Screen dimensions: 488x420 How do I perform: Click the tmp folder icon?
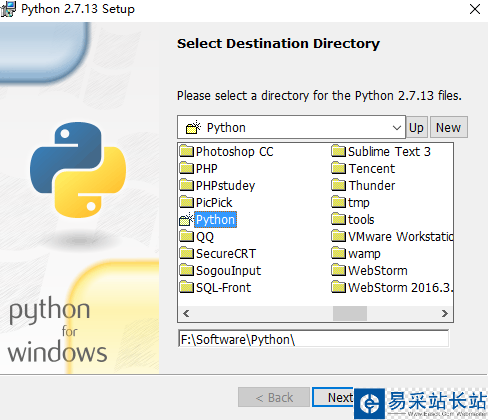coord(339,202)
